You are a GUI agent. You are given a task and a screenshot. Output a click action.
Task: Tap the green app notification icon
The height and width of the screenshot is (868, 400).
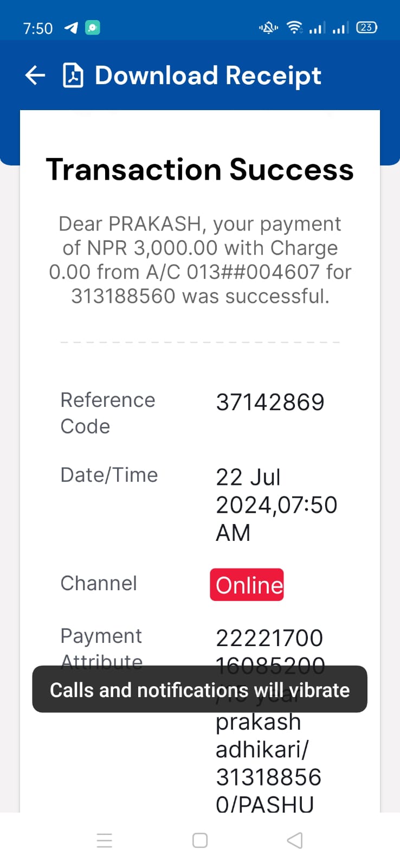coord(93,28)
